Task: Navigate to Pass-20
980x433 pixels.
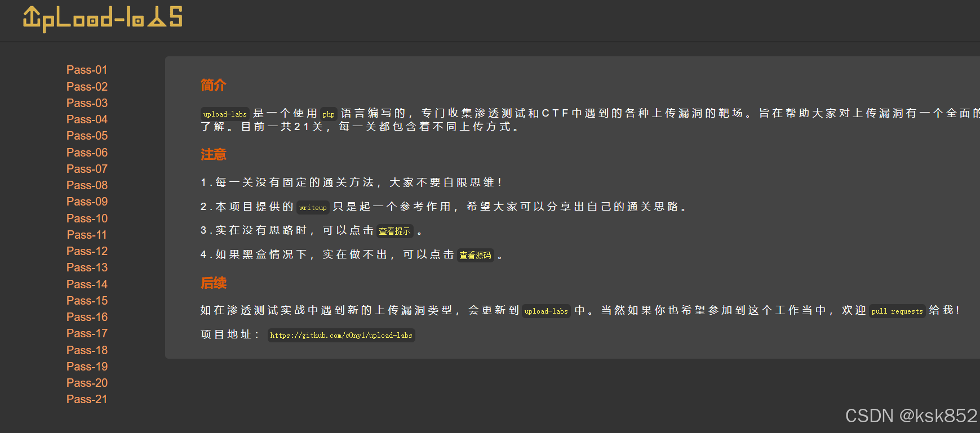Action: (87, 383)
